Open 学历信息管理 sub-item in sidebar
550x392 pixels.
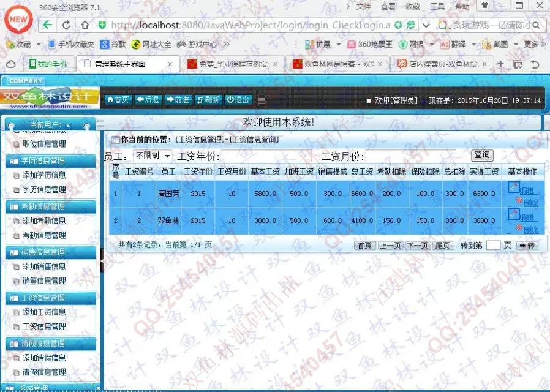click(44, 189)
